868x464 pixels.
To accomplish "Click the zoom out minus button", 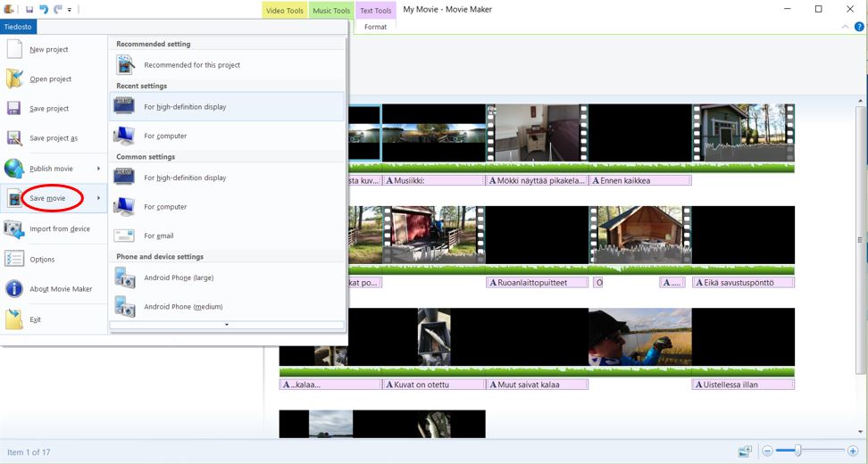I will [x=767, y=452].
